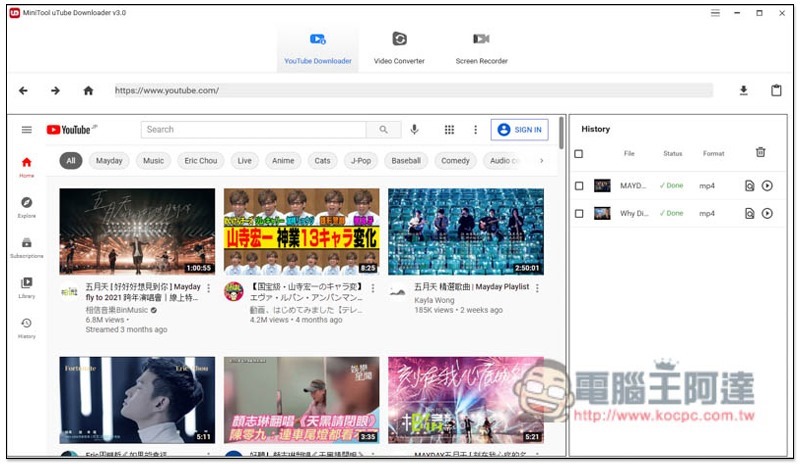Click the YouTube search magnifier button
Viewport: 800px width, 464px height.
click(x=383, y=130)
